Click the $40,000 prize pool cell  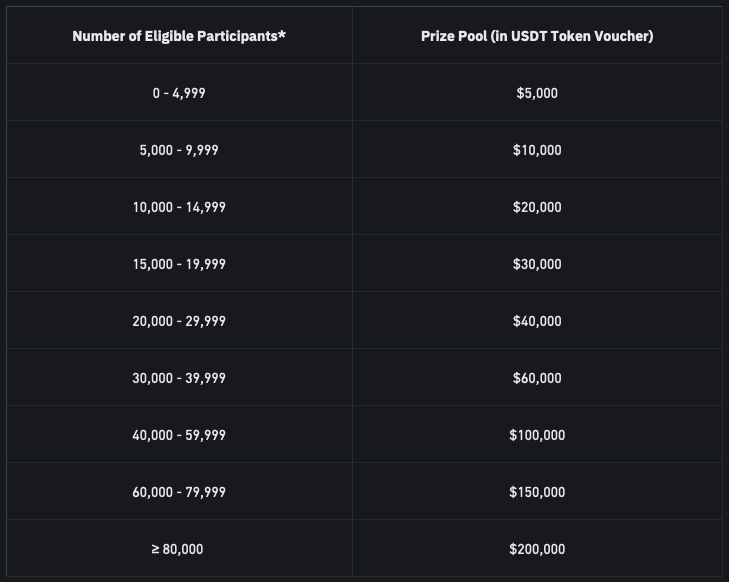537,321
